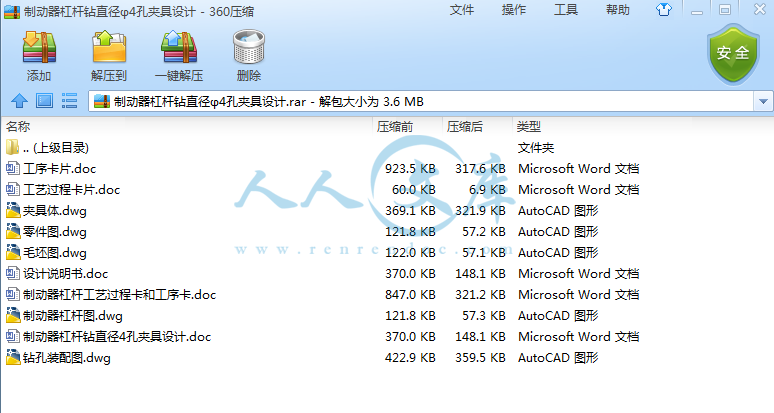The width and height of the screenshot is (774, 413).
Task: Click the parent directory folder icon
Action: click(x=12, y=147)
